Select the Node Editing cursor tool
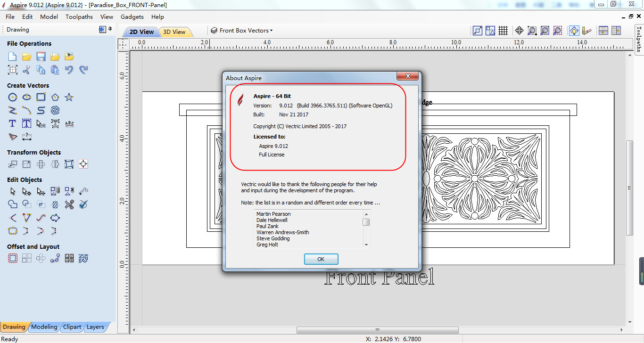This screenshot has width=644, height=343. coord(27,191)
